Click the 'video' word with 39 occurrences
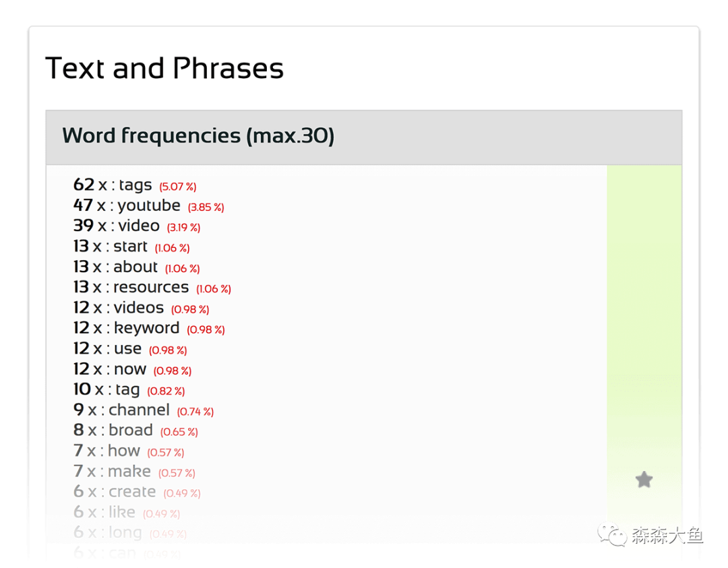This screenshot has height=568, width=728. [x=139, y=226]
